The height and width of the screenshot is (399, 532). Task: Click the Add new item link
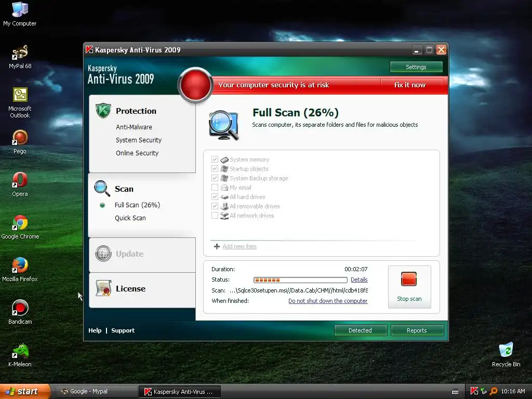[240, 246]
